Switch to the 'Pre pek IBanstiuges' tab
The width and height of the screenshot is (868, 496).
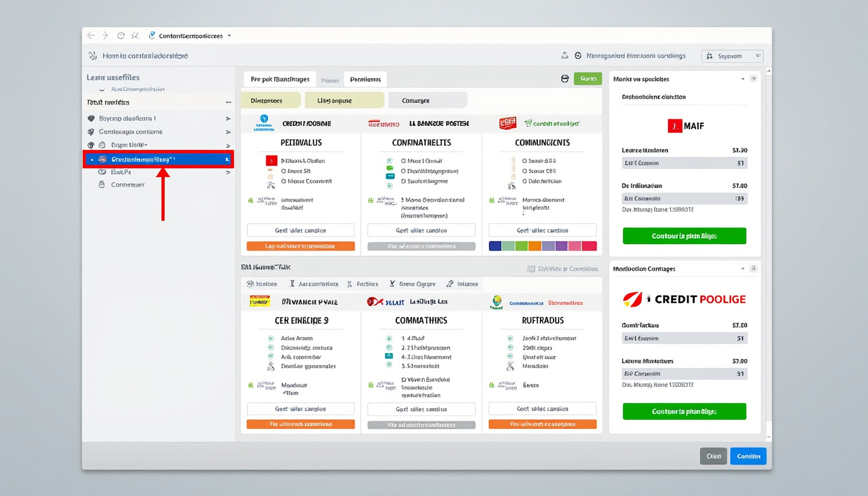pos(280,79)
